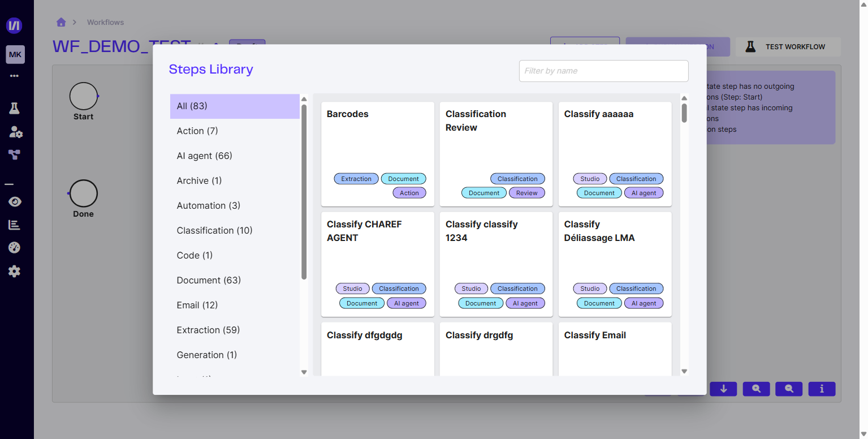Open the MK user avatar menu
Image resolution: width=868 pixels, height=439 pixels.
pos(15,55)
